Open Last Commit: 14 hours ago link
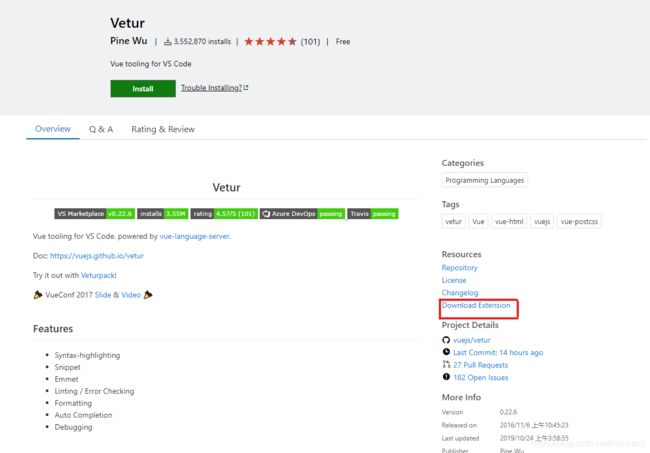Viewport: 650px width, 453px height. 498,353
